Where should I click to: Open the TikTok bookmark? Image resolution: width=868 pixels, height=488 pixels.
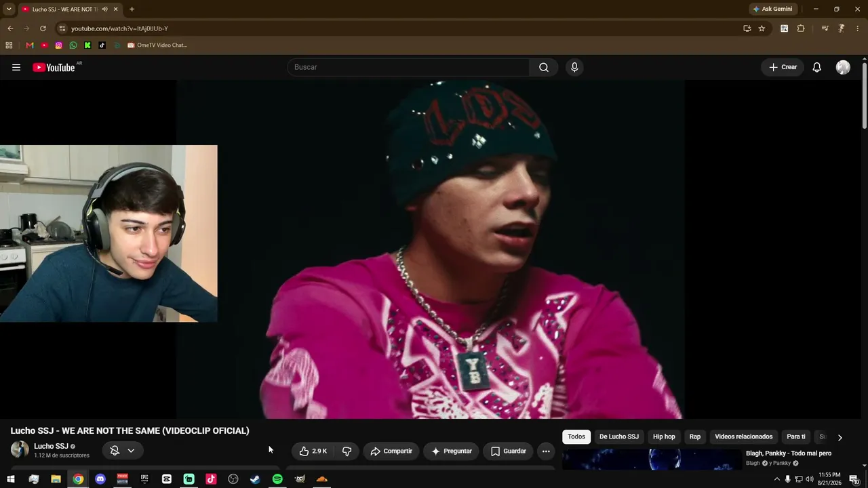(102, 45)
